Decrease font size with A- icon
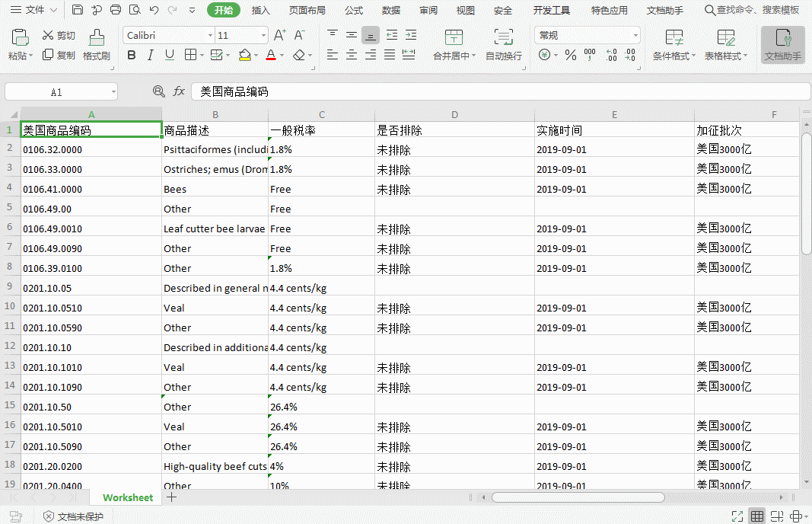The height and width of the screenshot is (524, 812). 299,35
